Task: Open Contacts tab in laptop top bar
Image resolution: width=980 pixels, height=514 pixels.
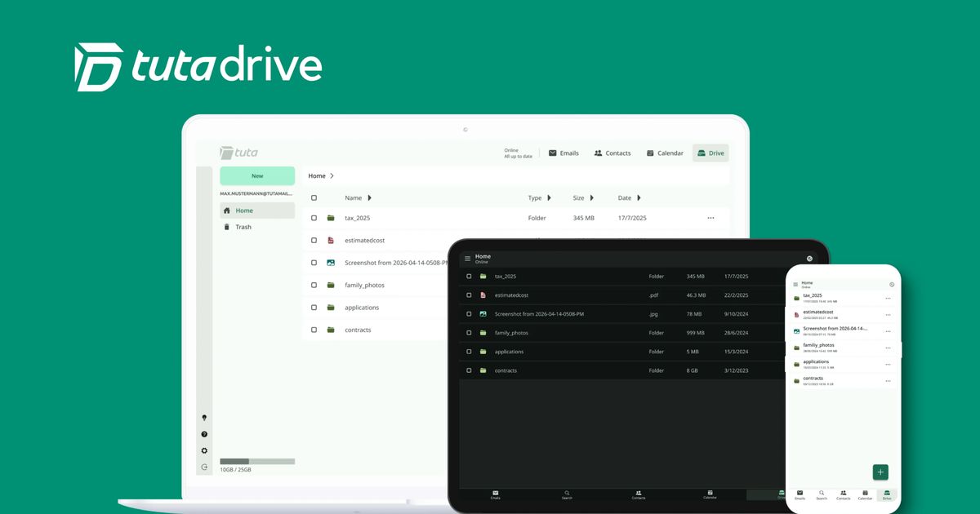Action: pos(612,153)
